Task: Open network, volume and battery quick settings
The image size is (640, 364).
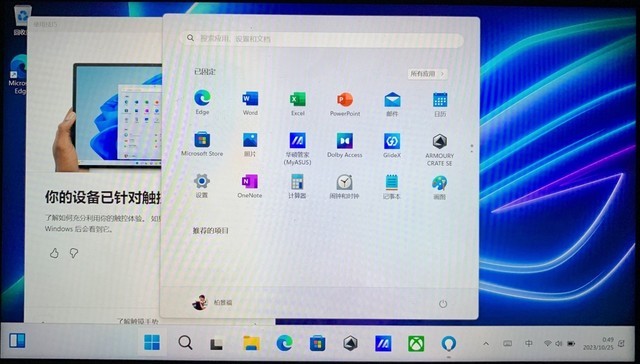Action: (x=560, y=344)
